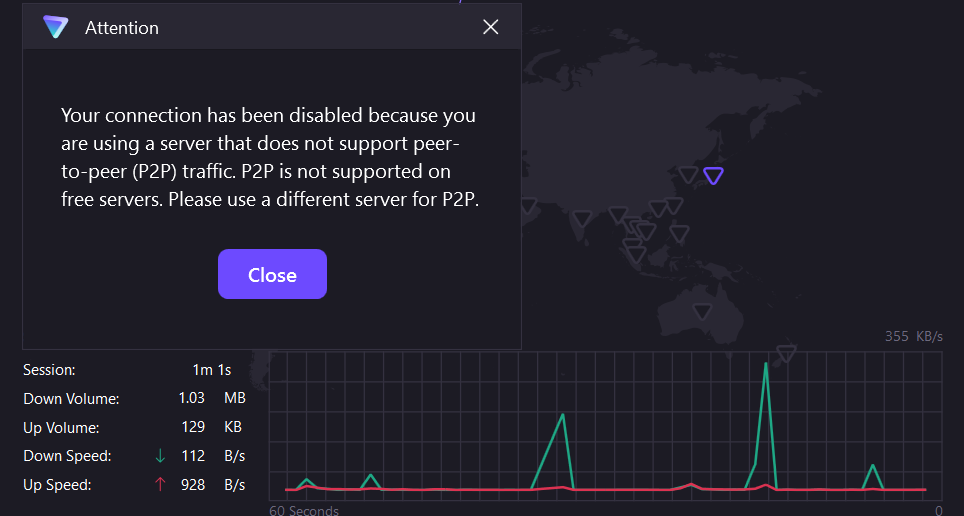Click the P2P warning message text
This screenshot has width=964, height=516.
pos(270,157)
